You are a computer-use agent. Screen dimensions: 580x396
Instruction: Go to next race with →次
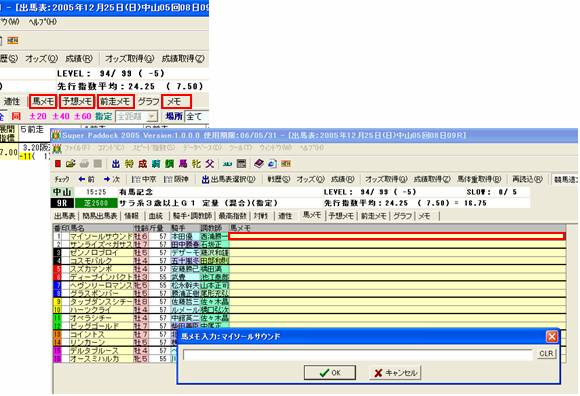click(111, 179)
